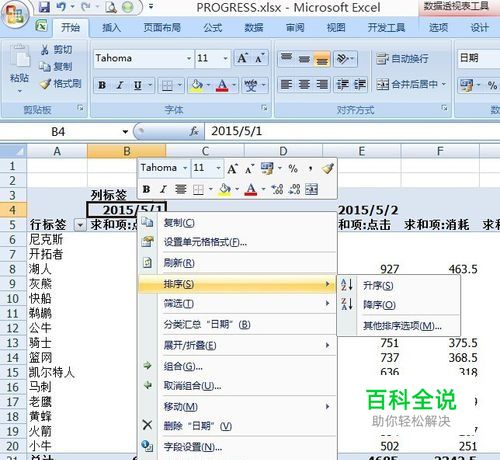Open 行标签 filter dropdown button
500x460 pixels.
click(x=80, y=225)
